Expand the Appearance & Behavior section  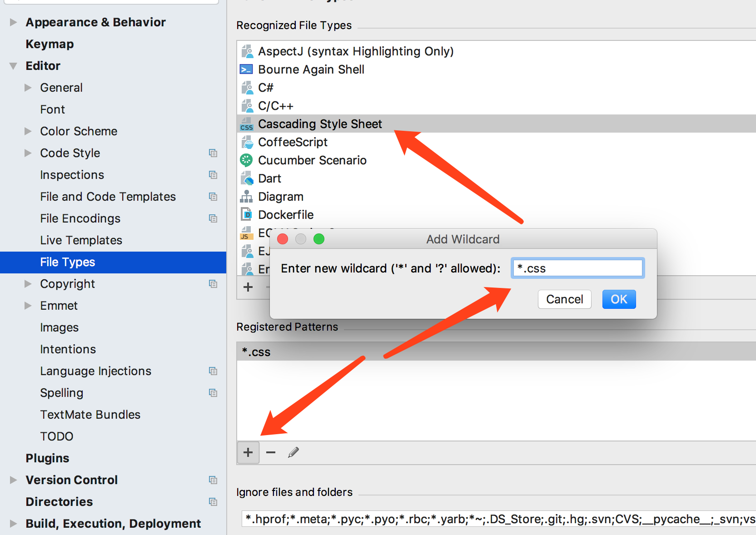point(13,22)
